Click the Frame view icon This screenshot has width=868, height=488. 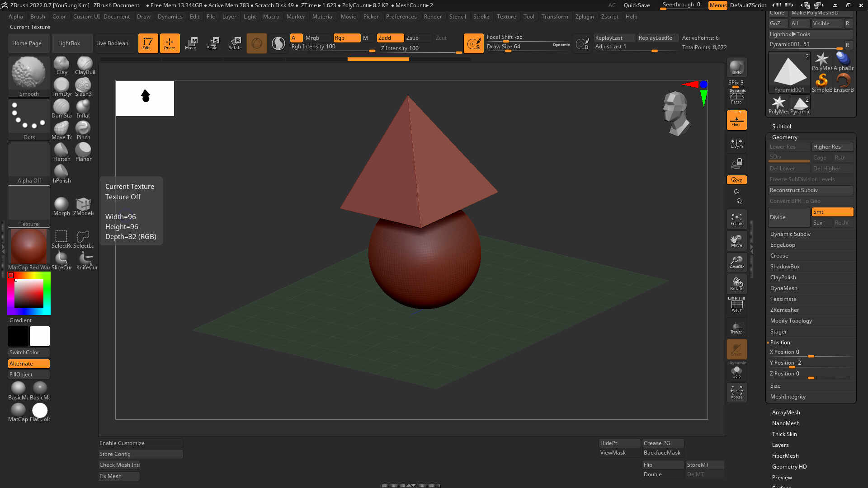click(x=736, y=220)
